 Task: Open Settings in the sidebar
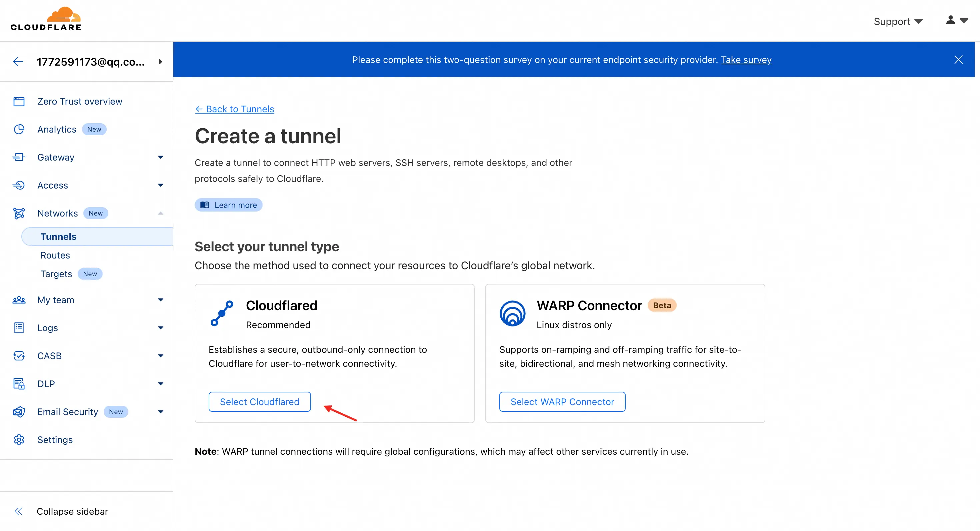coord(55,440)
